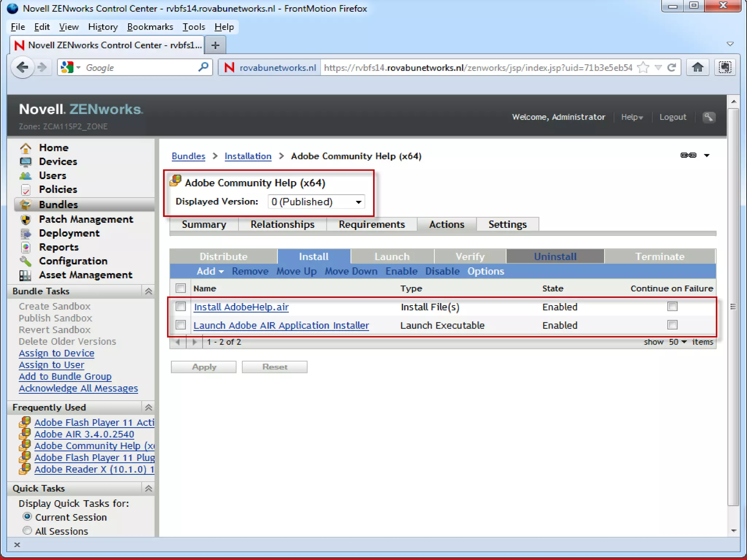747x560 pixels.
Task: Click the Google search input field
Action: click(139, 68)
